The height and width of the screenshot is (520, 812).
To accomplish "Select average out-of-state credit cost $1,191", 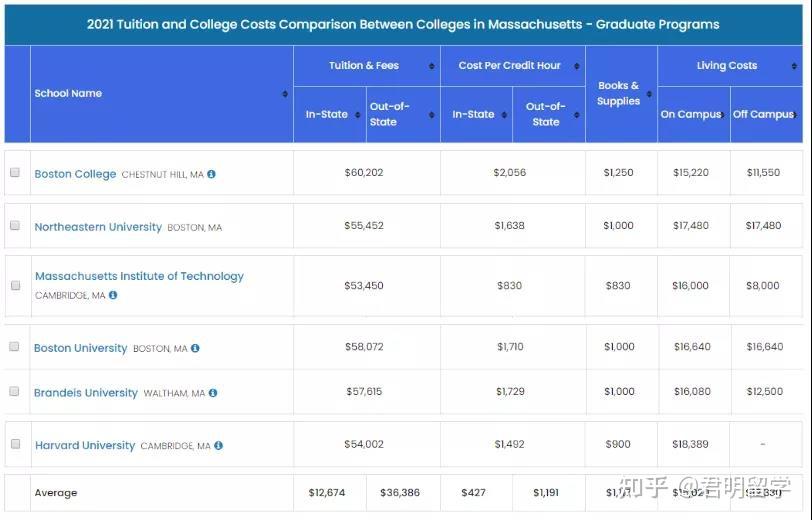I will (546, 493).
